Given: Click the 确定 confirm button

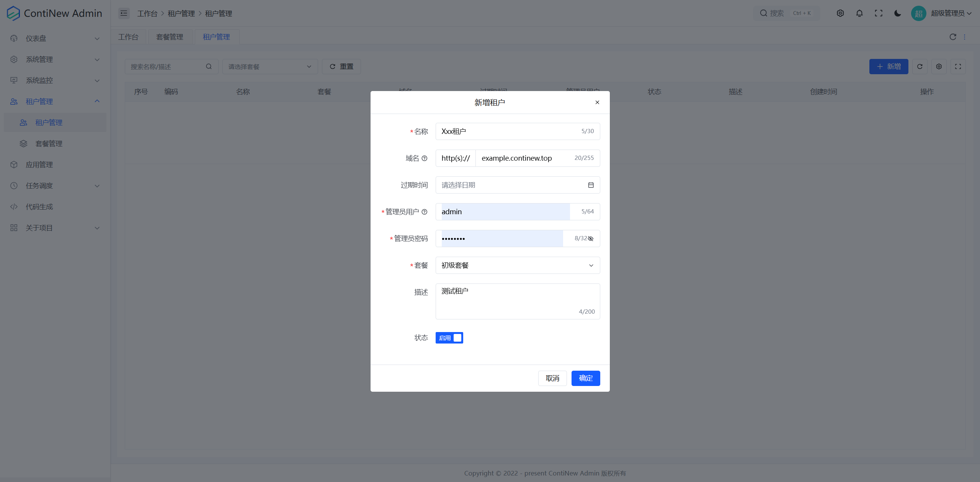Looking at the screenshot, I should coord(586,378).
